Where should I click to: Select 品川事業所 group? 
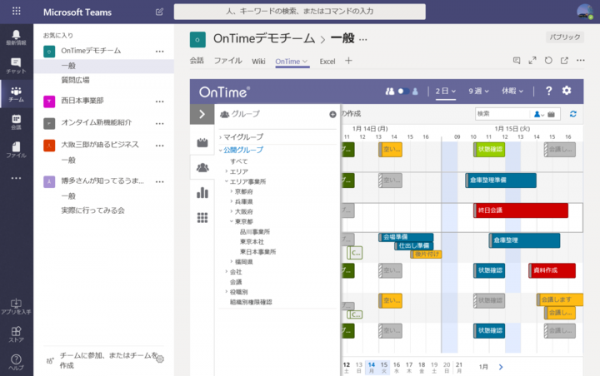[x=255, y=232]
